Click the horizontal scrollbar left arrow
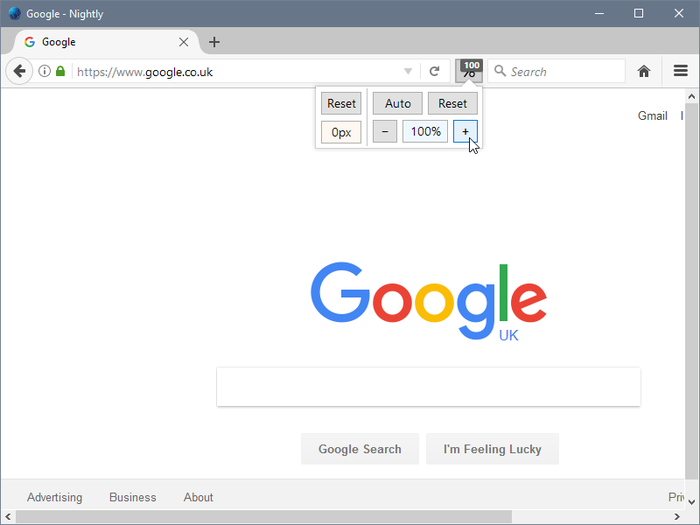Screen dimensions: 700x525 pyautogui.click(x=8, y=517)
